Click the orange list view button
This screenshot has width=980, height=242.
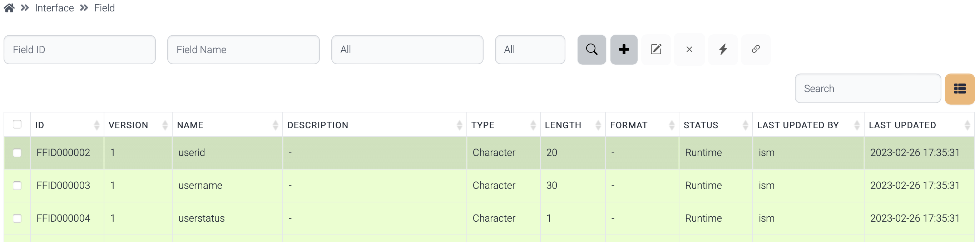(x=959, y=89)
